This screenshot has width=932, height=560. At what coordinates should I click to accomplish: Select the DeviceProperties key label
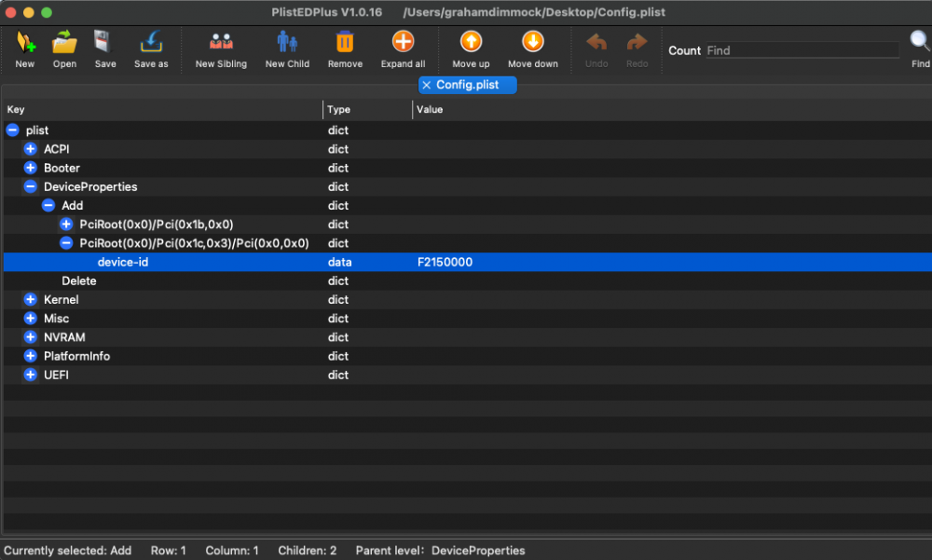pyautogui.click(x=90, y=186)
